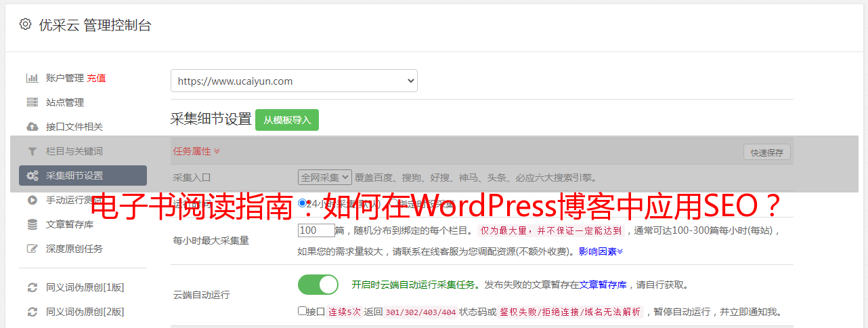
Task: Click the 连续5次 text
Action: [345, 312]
